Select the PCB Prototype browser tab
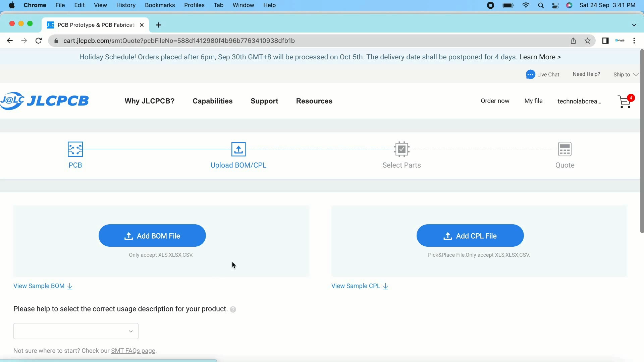 96,25
